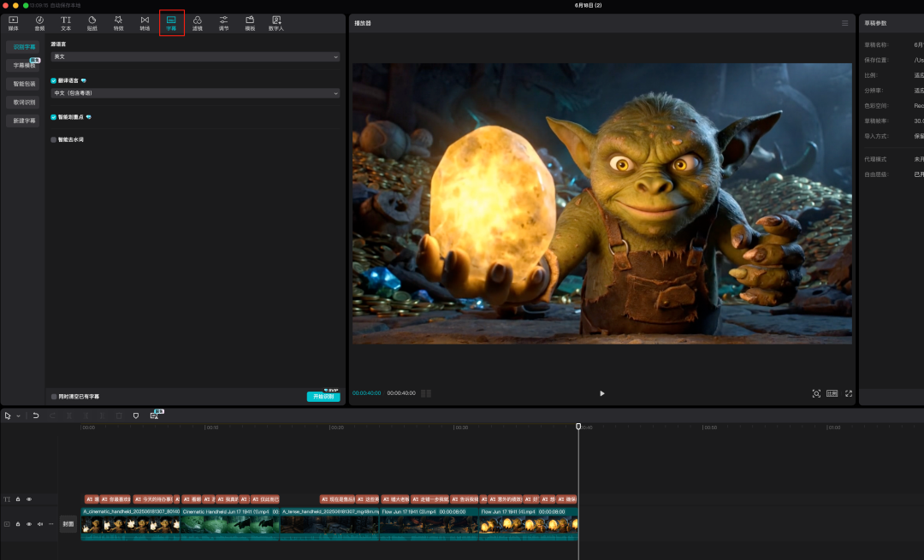Click the 分辨率 label in draft parameters
Screen dimensions: 924x560
(874, 91)
